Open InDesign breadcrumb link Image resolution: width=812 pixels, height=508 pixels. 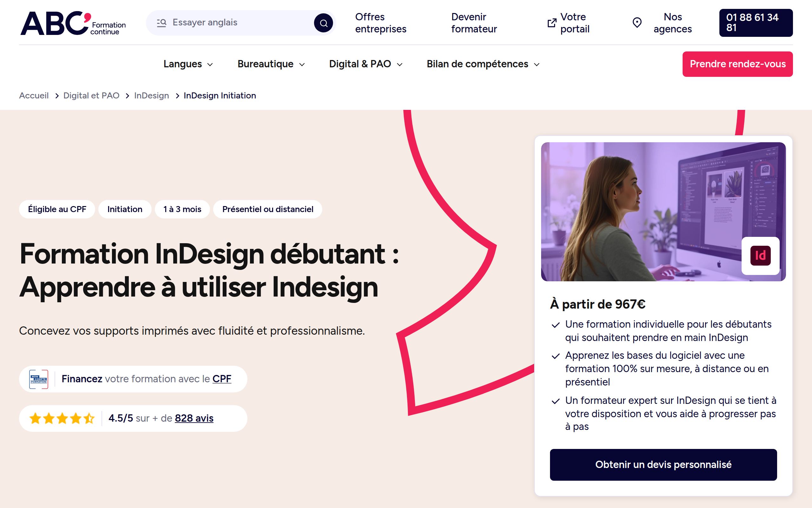(x=151, y=96)
